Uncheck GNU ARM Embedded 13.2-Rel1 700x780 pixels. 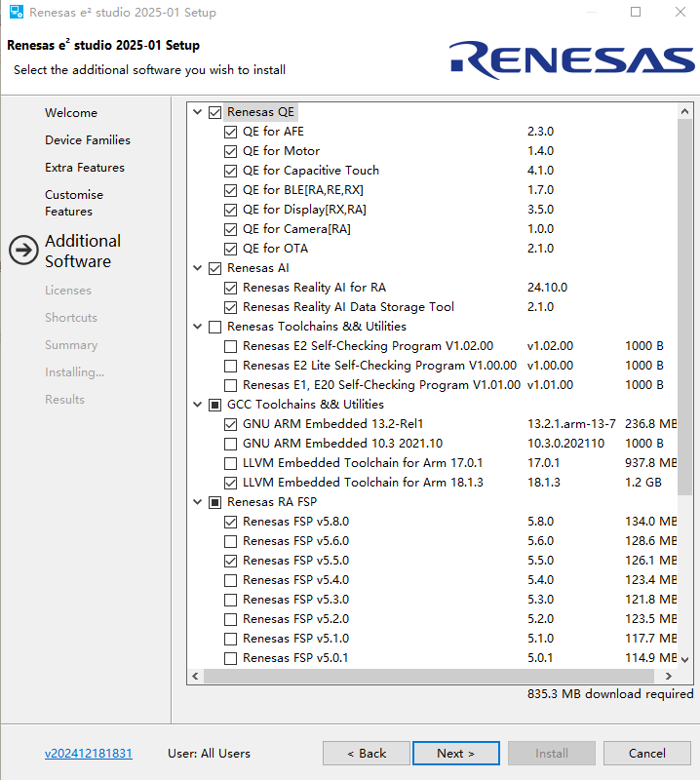coord(230,424)
